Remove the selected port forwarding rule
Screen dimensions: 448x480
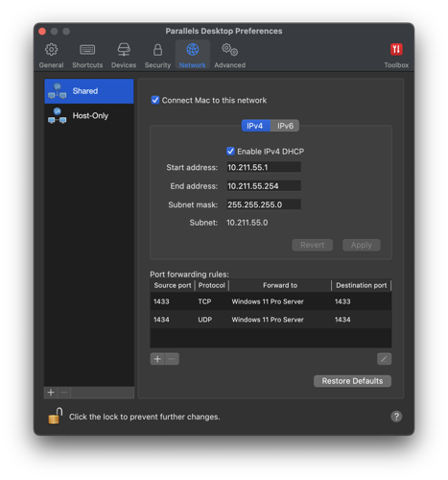[x=172, y=359]
